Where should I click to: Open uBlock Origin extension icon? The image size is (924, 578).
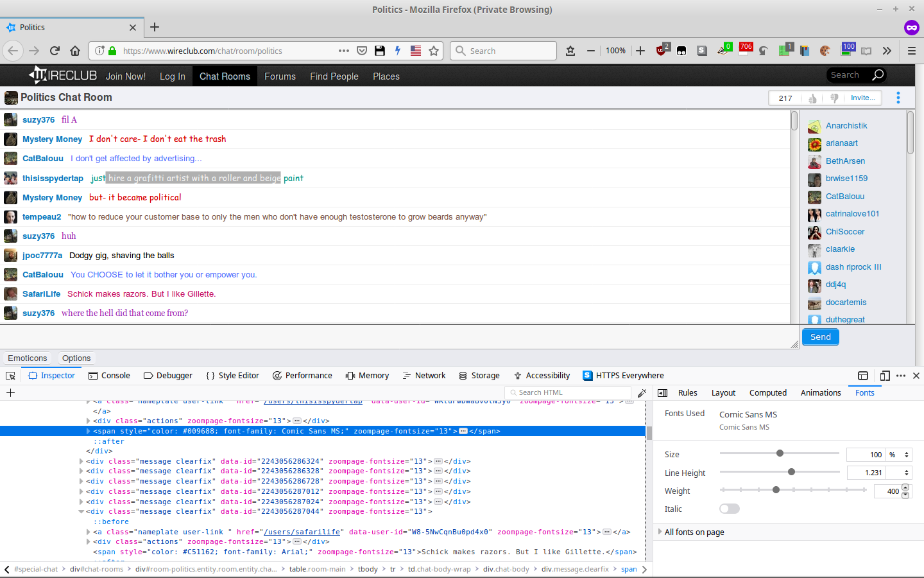coord(662,50)
